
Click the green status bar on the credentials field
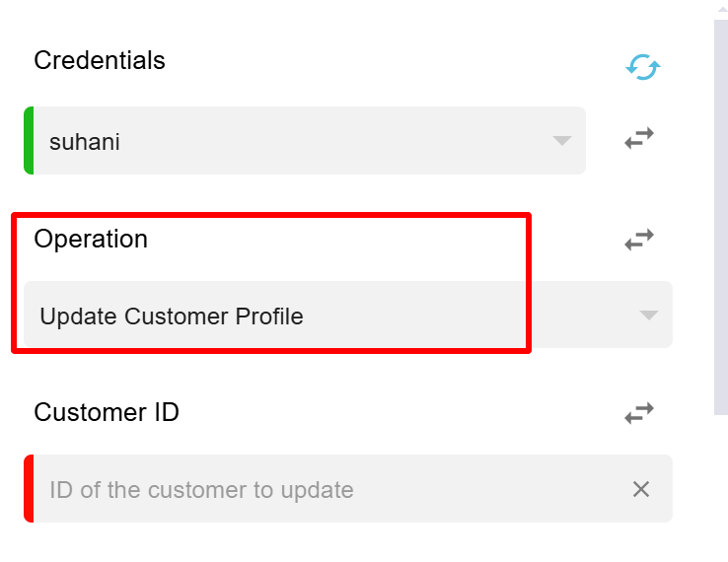click(29, 141)
